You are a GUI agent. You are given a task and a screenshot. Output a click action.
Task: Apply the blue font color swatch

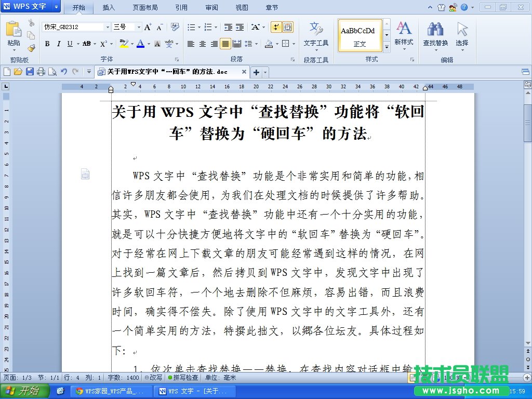[x=140, y=44]
